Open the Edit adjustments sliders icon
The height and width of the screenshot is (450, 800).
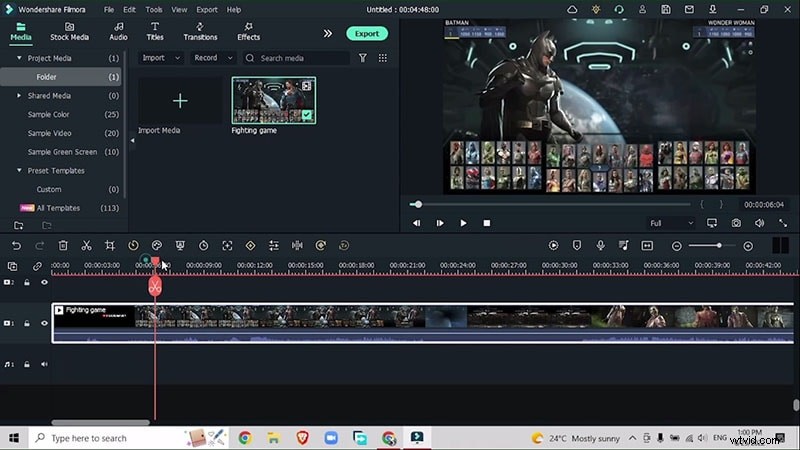coord(274,245)
